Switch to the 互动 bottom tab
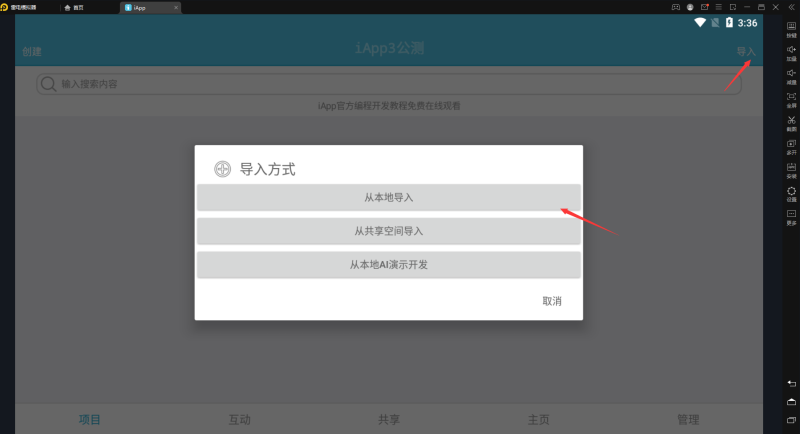800x434 pixels. pos(239,419)
